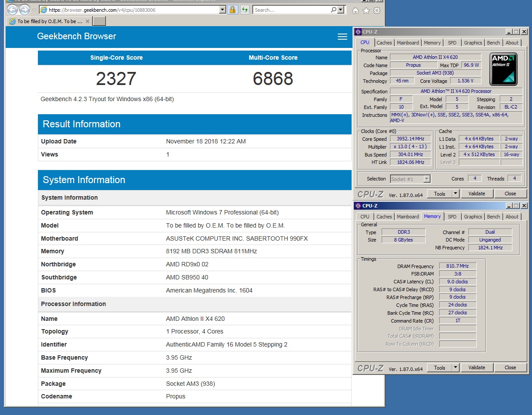
Task: Click Close button in bottom CPU-Z window
Action: click(x=510, y=367)
